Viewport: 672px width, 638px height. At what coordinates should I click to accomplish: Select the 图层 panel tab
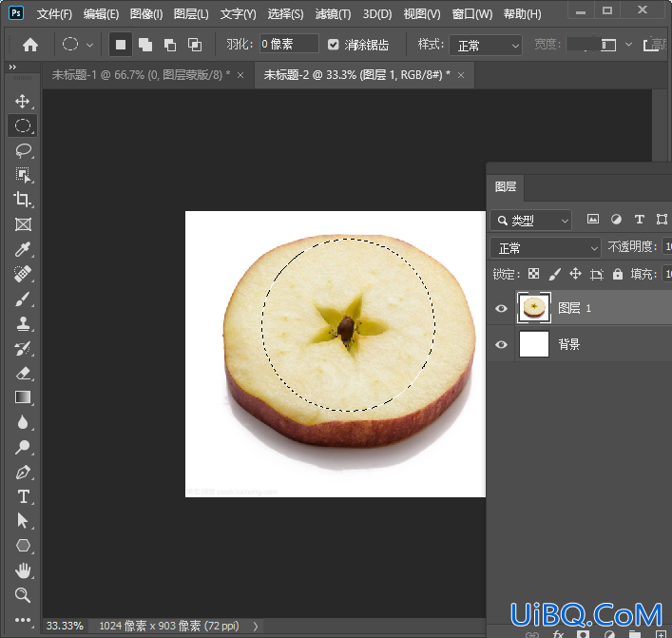coord(506,187)
